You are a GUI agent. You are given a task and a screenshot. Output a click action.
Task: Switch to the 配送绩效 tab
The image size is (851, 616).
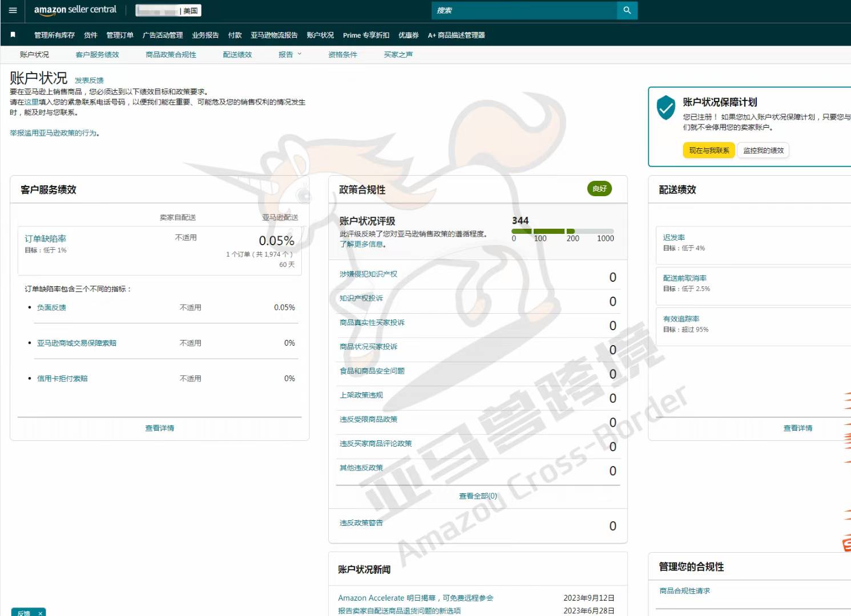pyautogui.click(x=237, y=55)
